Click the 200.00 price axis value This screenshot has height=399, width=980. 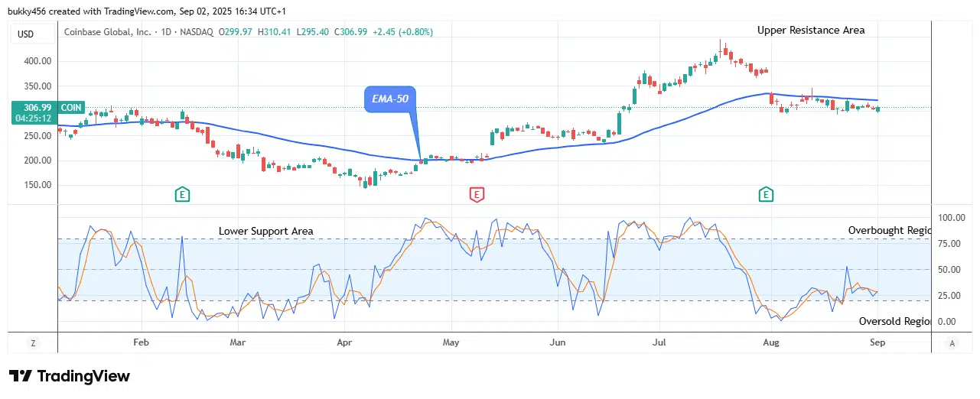(37, 161)
